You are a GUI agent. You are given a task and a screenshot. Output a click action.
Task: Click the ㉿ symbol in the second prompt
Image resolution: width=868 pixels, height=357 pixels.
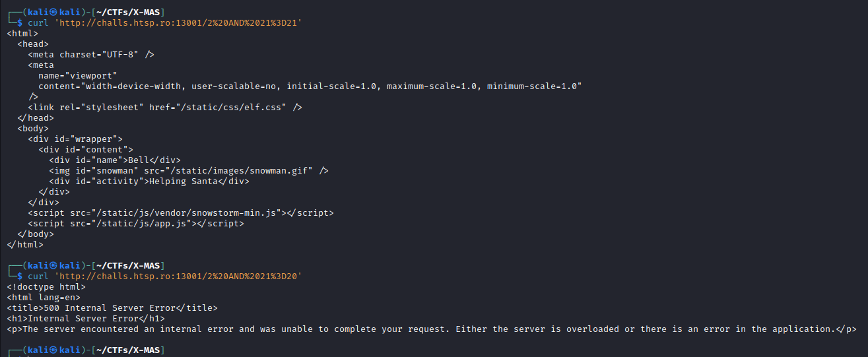coord(54,266)
